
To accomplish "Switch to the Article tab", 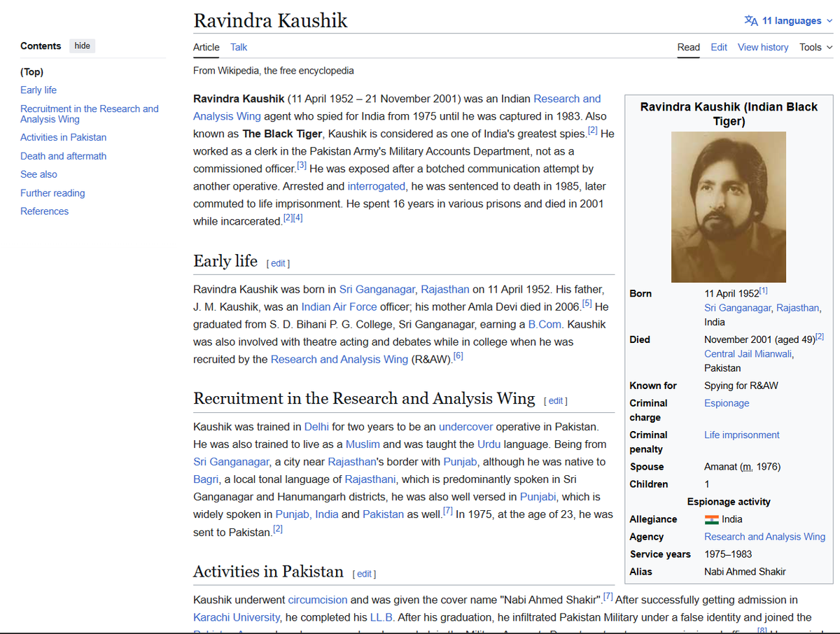I will pos(206,48).
